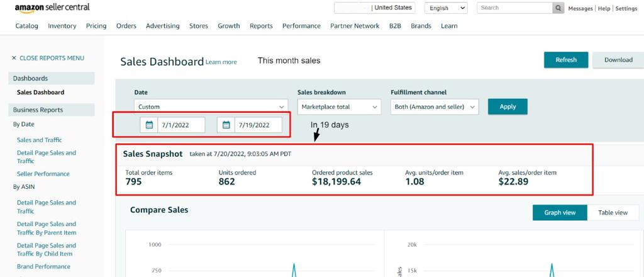Switch to Graph view
The width and height of the screenshot is (644, 277).
[559, 213]
